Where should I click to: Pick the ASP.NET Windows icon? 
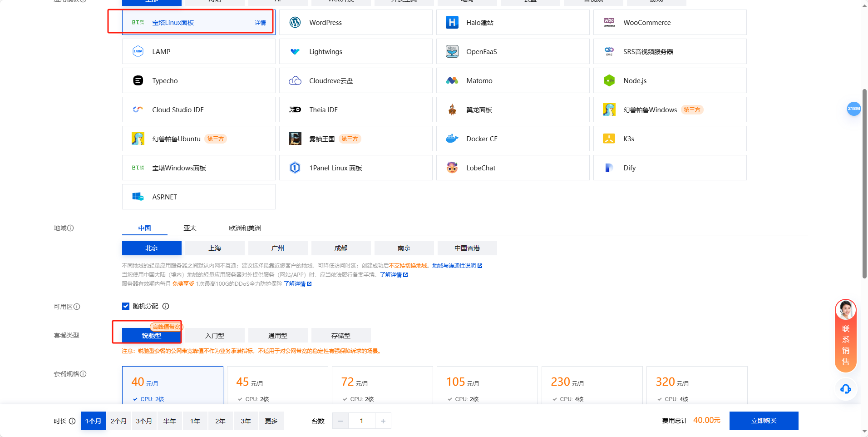[138, 197]
